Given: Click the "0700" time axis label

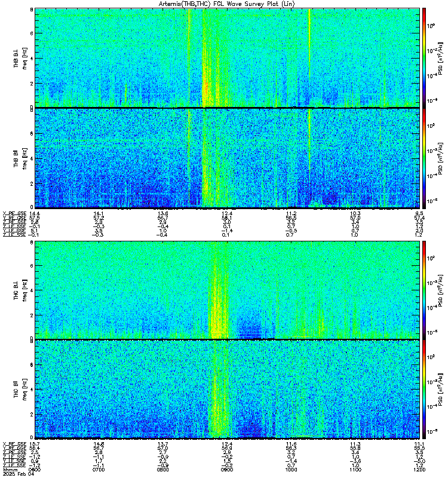Looking at the screenshot, I should point(98,470).
